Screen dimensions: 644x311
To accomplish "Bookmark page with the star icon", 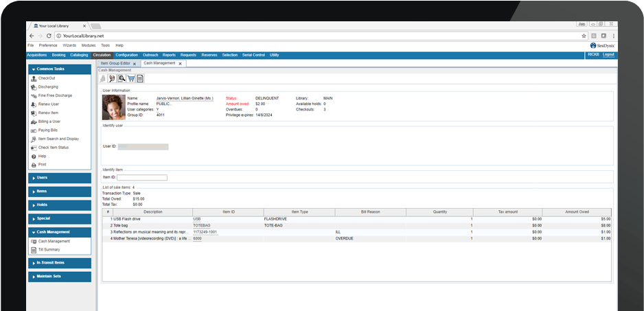I will pyautogui.click(x=583, y=36).
